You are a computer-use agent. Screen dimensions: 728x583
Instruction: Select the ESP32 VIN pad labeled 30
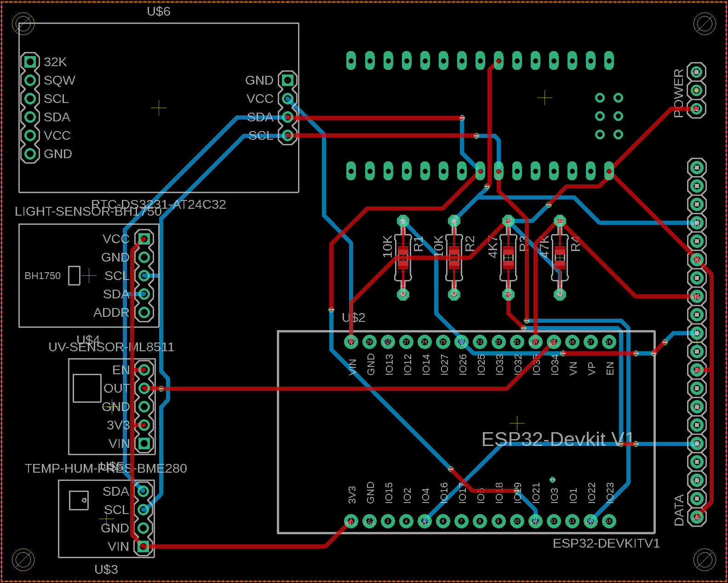click(351, 342)
